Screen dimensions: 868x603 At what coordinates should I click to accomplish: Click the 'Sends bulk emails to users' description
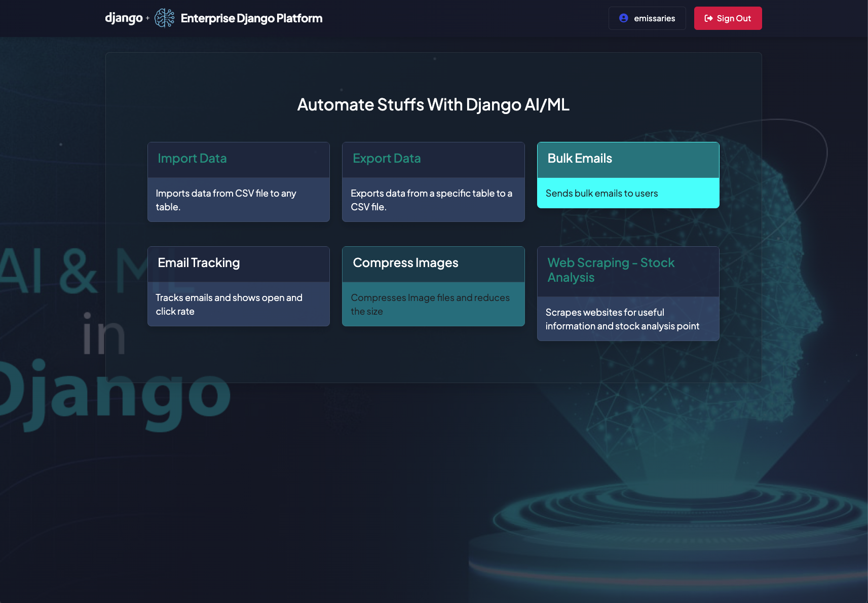pos(601,193)
